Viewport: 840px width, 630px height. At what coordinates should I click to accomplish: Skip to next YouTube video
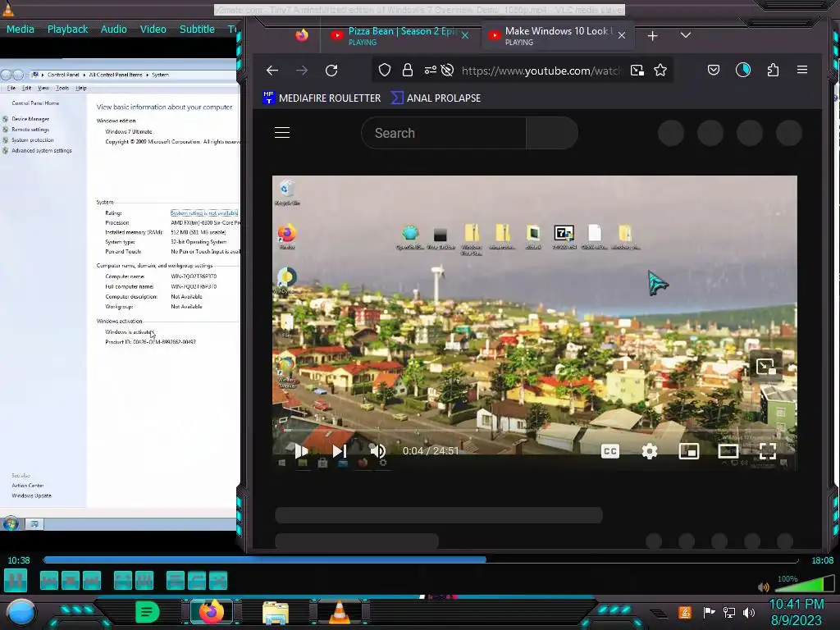click(340, 451)
